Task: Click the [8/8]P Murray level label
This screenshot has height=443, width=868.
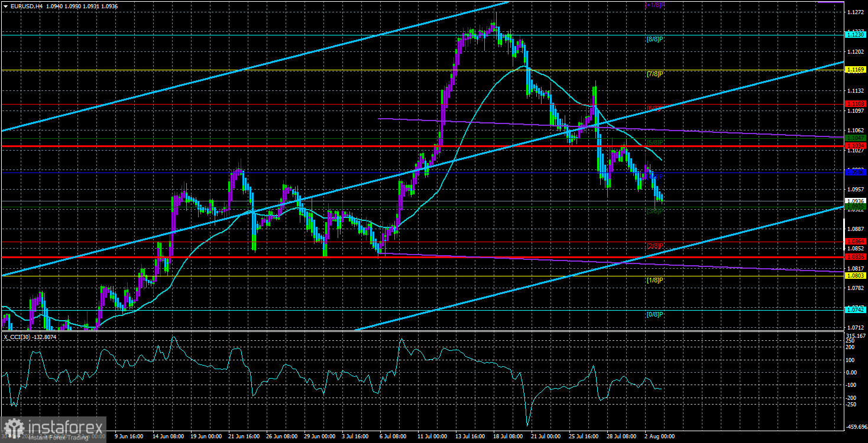Action: pos(654,40)
